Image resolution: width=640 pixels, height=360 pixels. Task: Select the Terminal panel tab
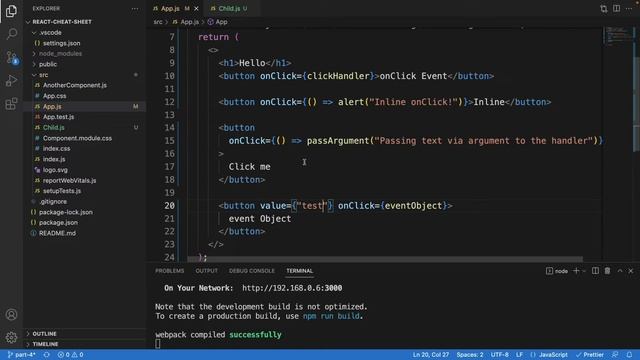point(300,271)
